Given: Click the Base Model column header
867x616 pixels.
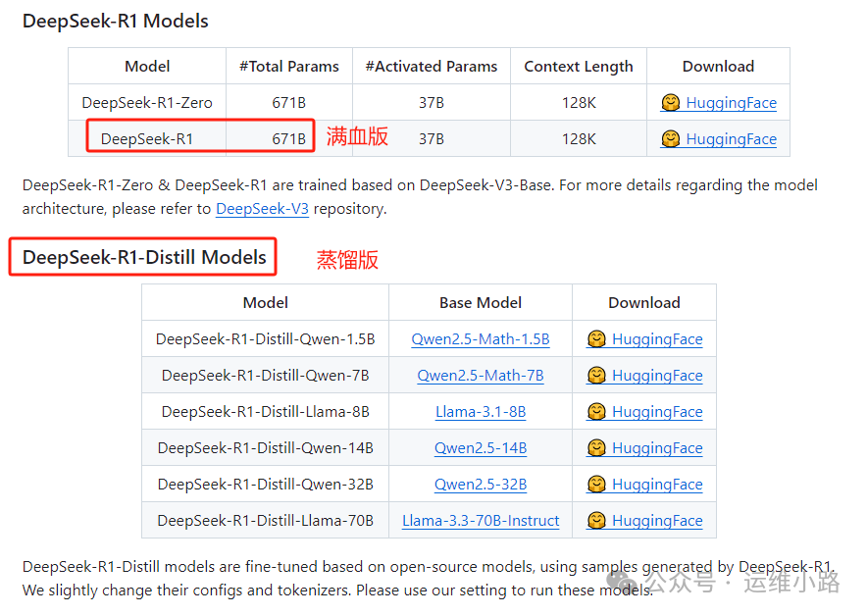Looking at the screenshot, I should pos(480,302).
